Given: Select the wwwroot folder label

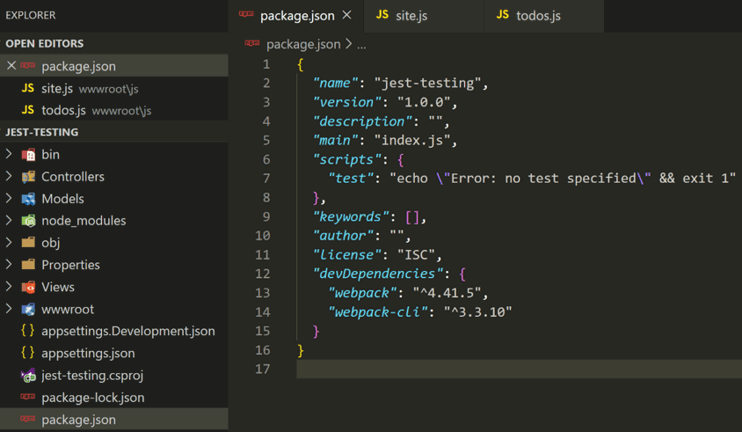Looking at the screenshot, I should pos(68,309).
